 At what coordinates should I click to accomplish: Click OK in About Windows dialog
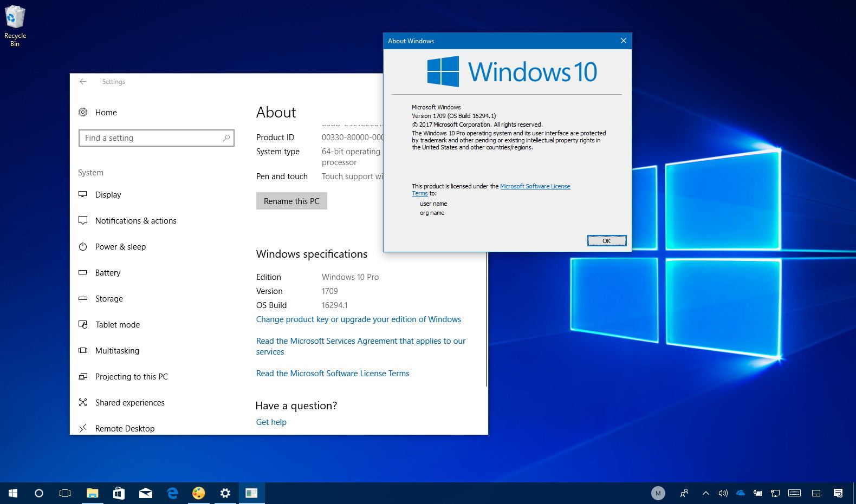(606, 241)
